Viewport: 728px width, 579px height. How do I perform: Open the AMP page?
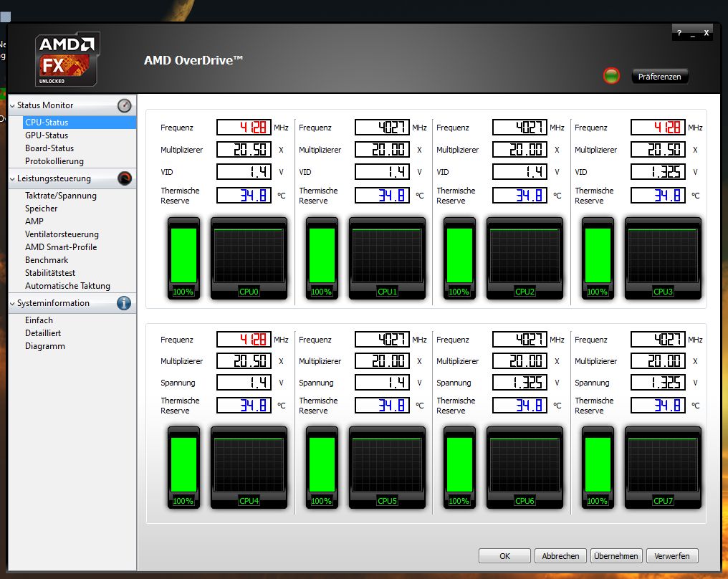coord(34,221)
